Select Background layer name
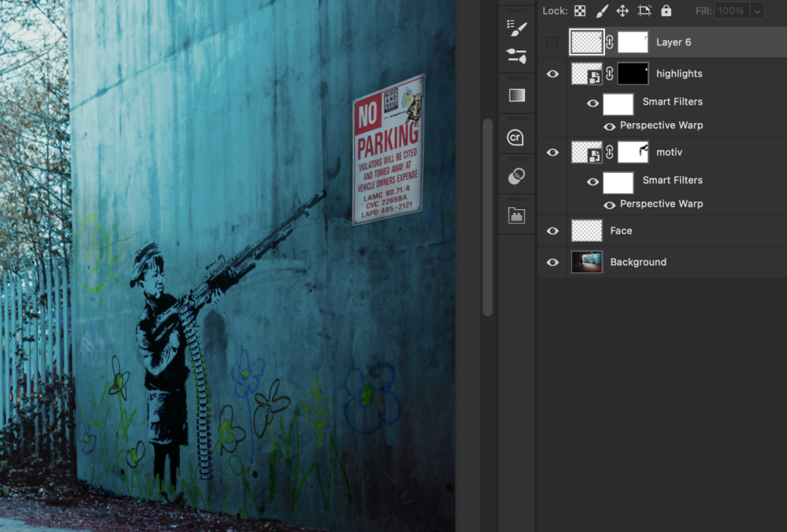The width and height of the screenshot is (787, 532). point(638,262)
